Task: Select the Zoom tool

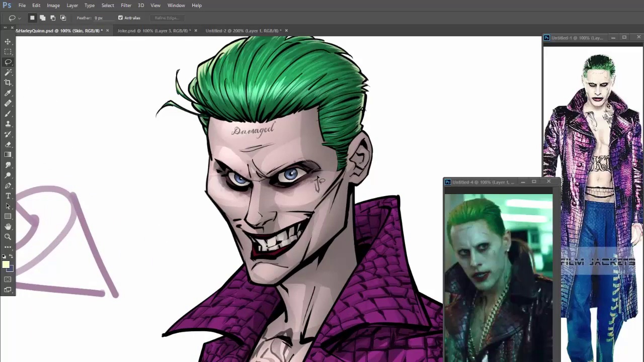Action: 8,237
